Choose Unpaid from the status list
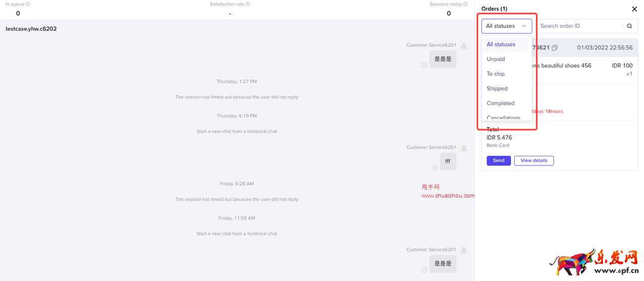The width and height of the screenshot is (644, 281). (x=496, y=59)
